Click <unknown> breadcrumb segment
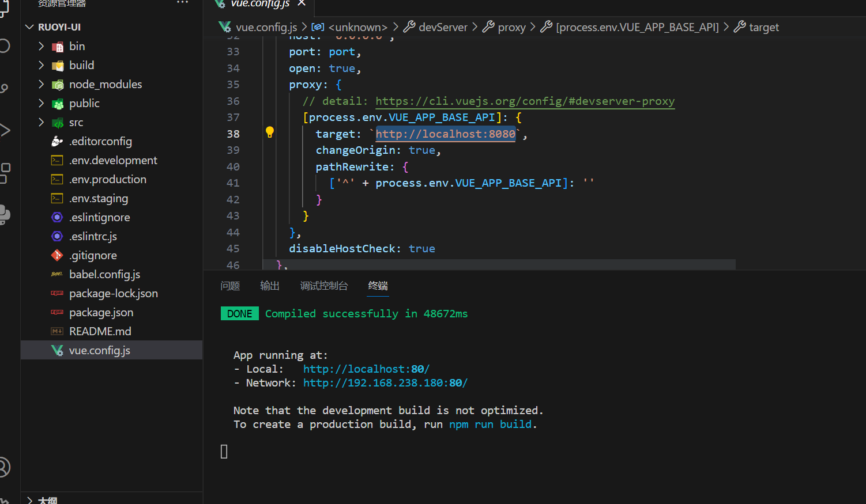 [x=357, y=27]
